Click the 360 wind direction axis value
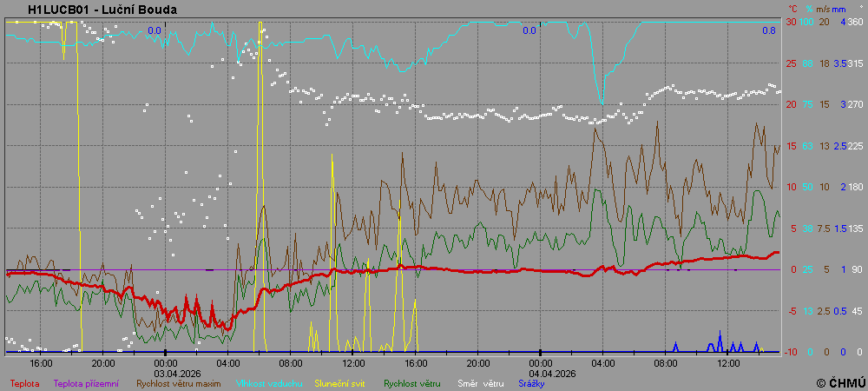 [x=855, y=22]
